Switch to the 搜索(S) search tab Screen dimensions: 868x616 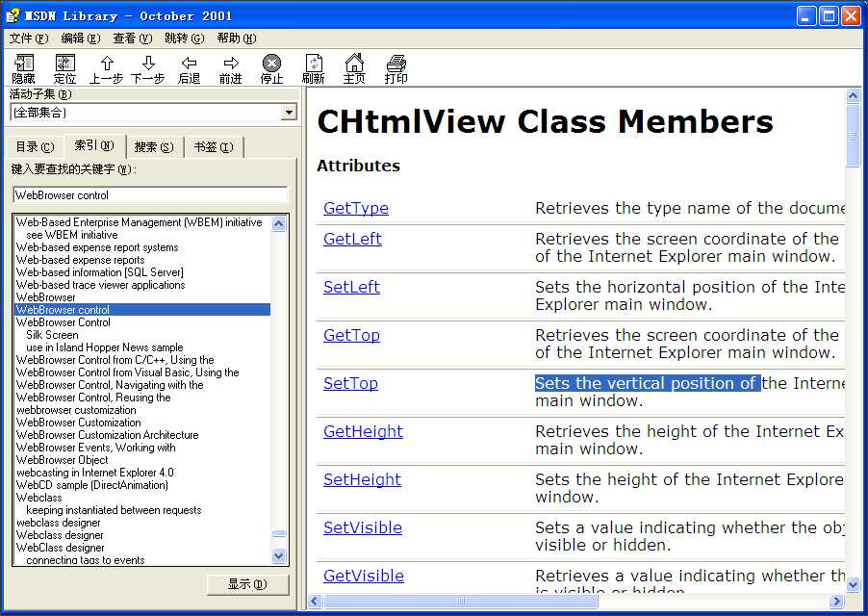(154, 147)
